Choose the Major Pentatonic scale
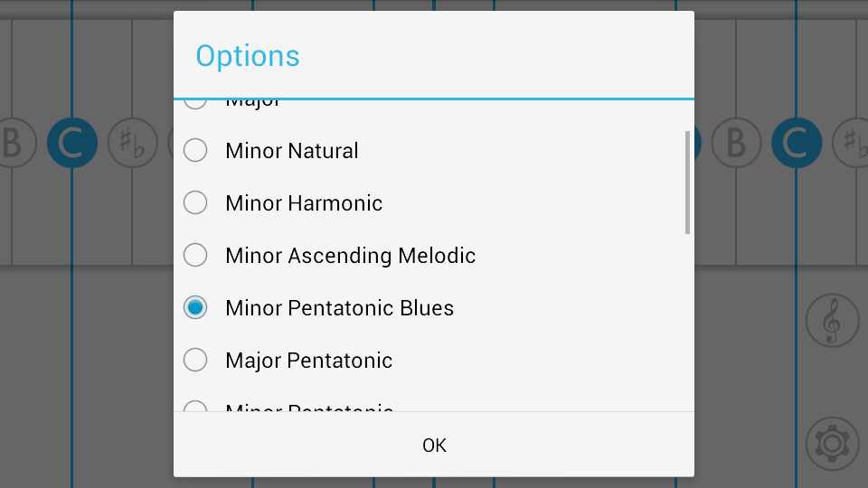Viewport: 868px width, 488px height. pos(308,361)
